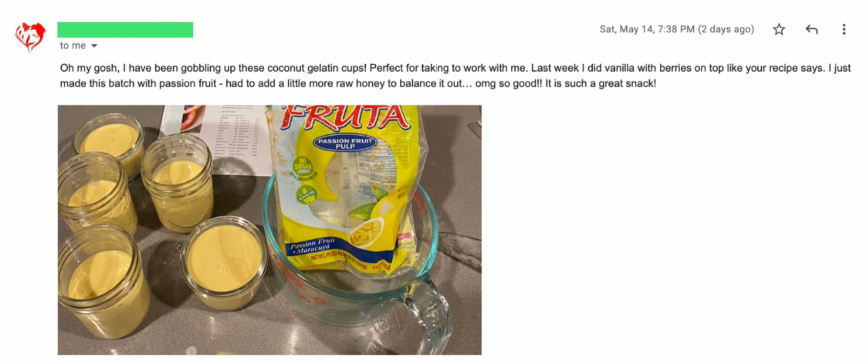Expand recipient details arrow beside "to me"
This screenshot has height=364, width=868.
click(94, 46)
